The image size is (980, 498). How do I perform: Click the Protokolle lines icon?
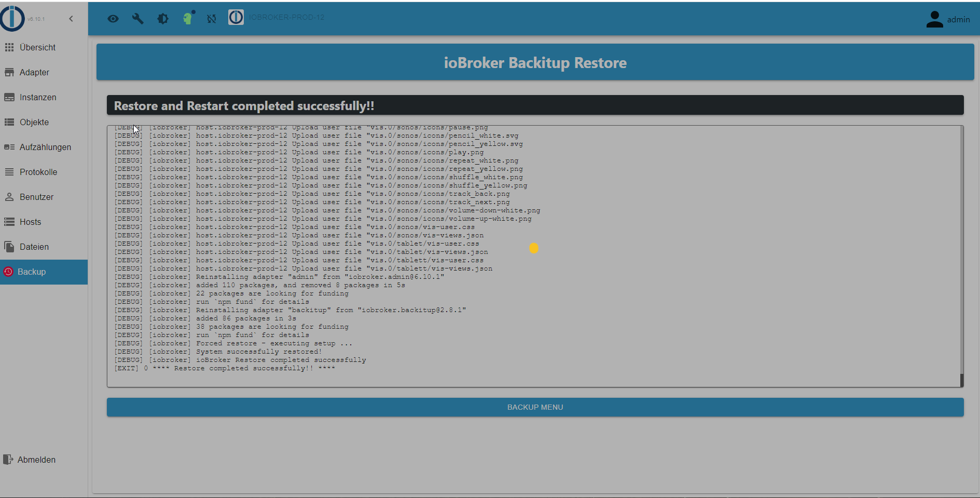[x=9, y=172]
